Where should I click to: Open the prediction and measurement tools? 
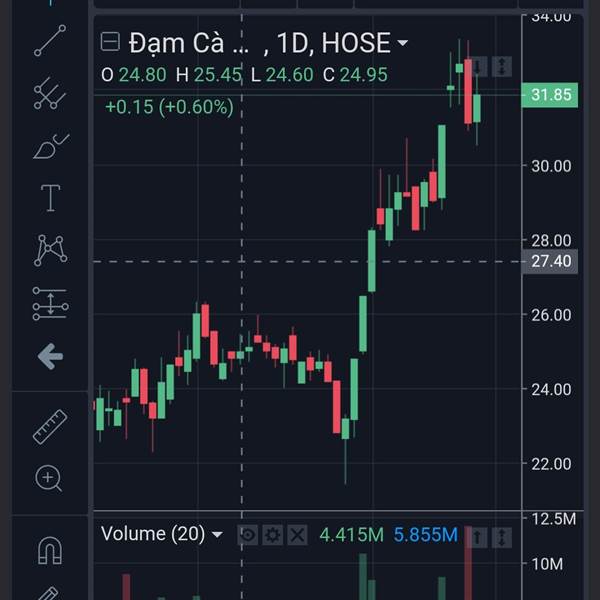[51, 303]
